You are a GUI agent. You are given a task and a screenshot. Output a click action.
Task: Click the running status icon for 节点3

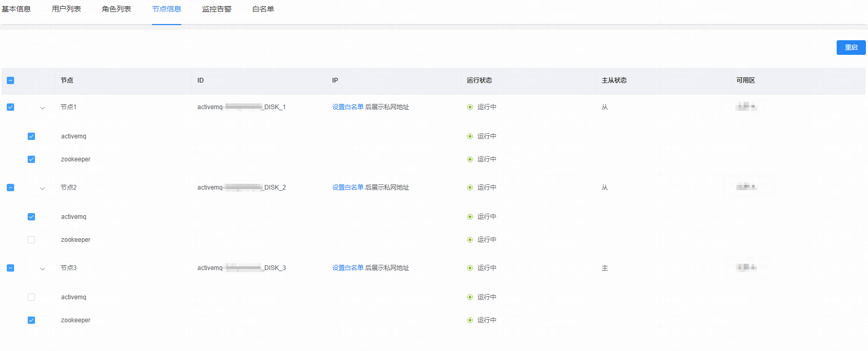[470, 268]
